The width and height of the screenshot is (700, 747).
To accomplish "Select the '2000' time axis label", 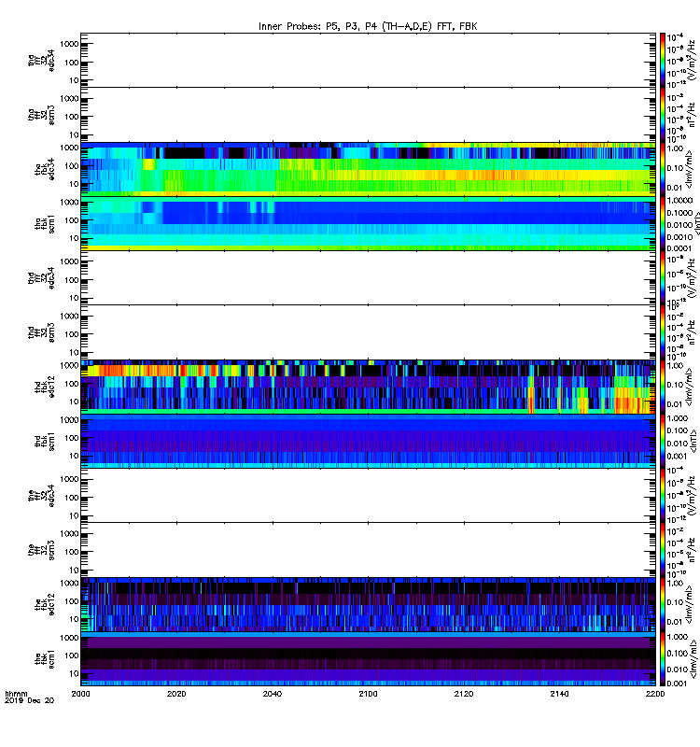I will tap(80, 694).
